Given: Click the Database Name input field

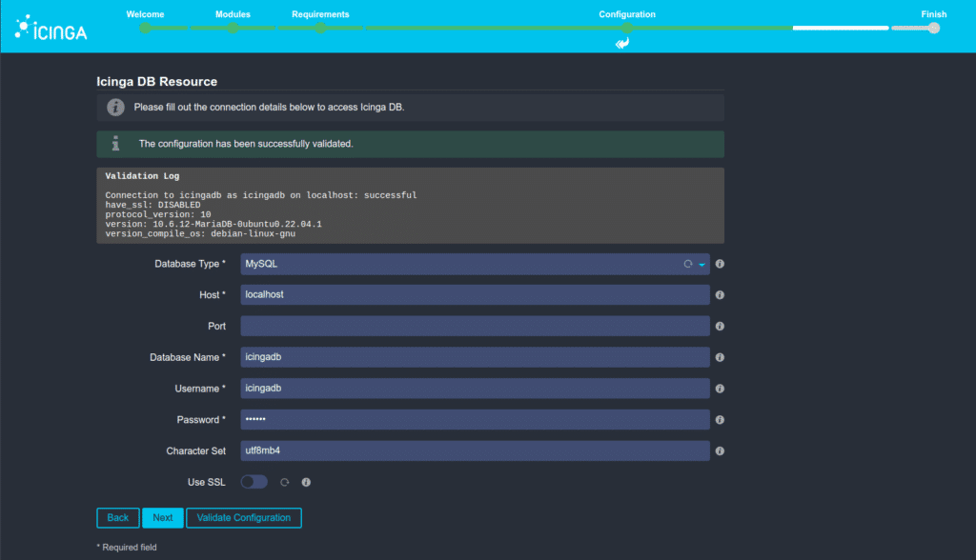Looking at the screenshot, I should pos(475,357).
